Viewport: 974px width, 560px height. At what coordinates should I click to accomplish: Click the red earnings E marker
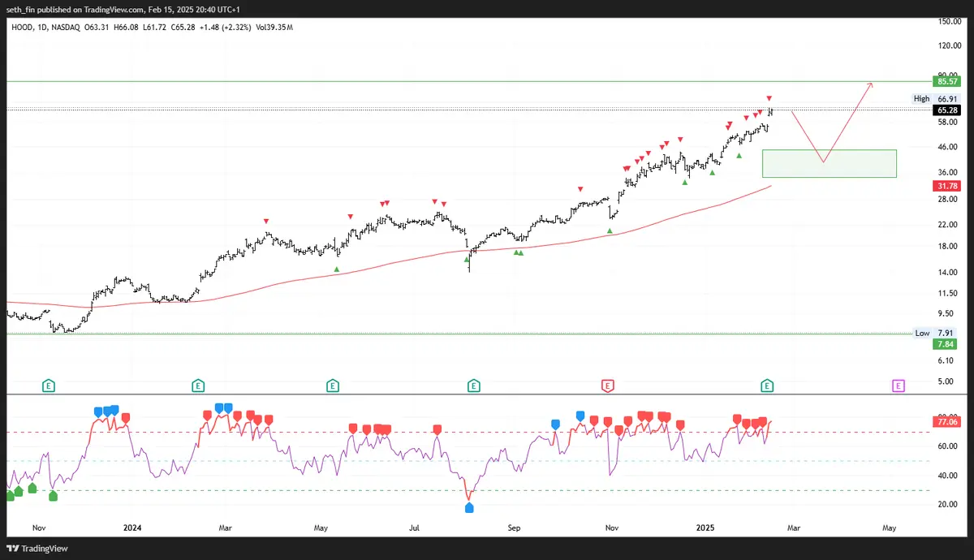[607, 386]
